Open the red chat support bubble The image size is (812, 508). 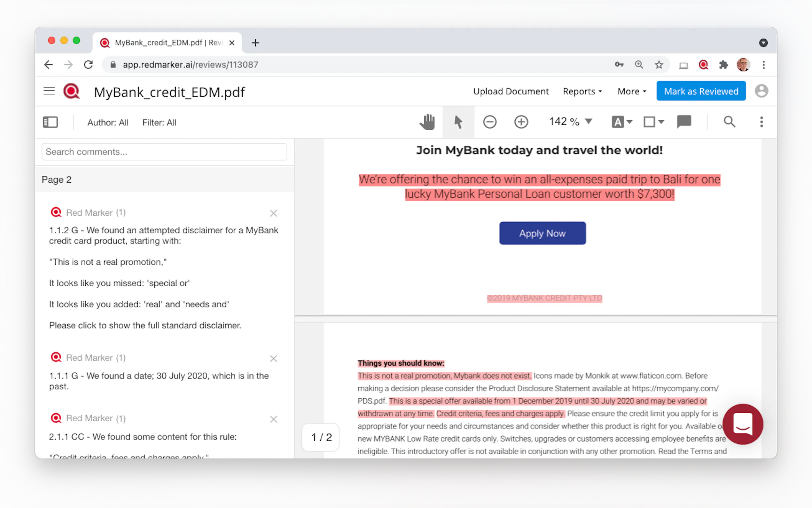(x=743, y=424)
